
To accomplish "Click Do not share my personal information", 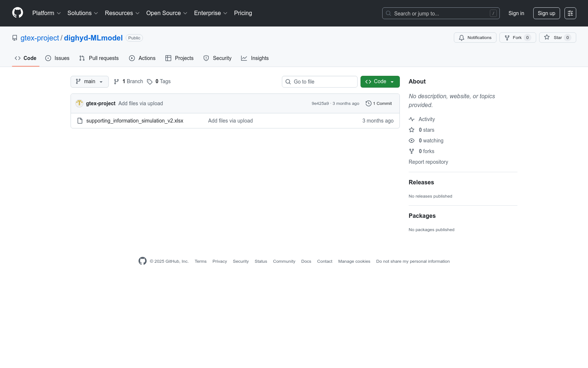I will click(413, 261).
